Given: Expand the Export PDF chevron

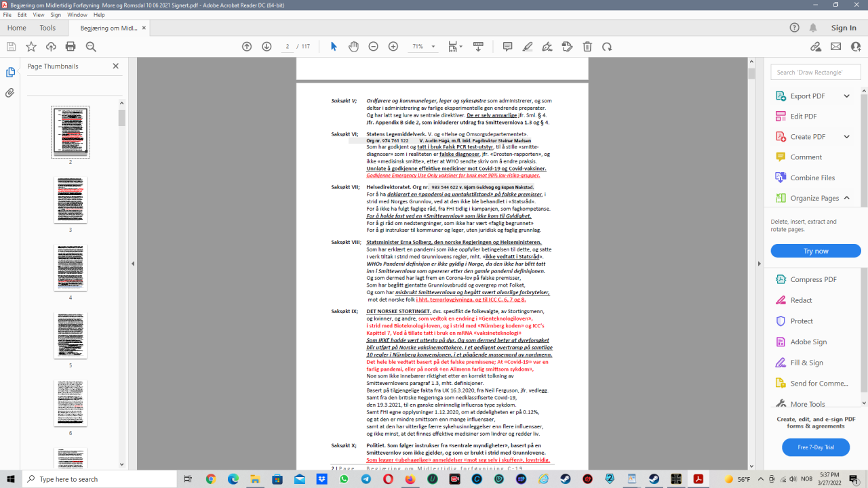Looking at the screenshot, I should tap(846, 96).
